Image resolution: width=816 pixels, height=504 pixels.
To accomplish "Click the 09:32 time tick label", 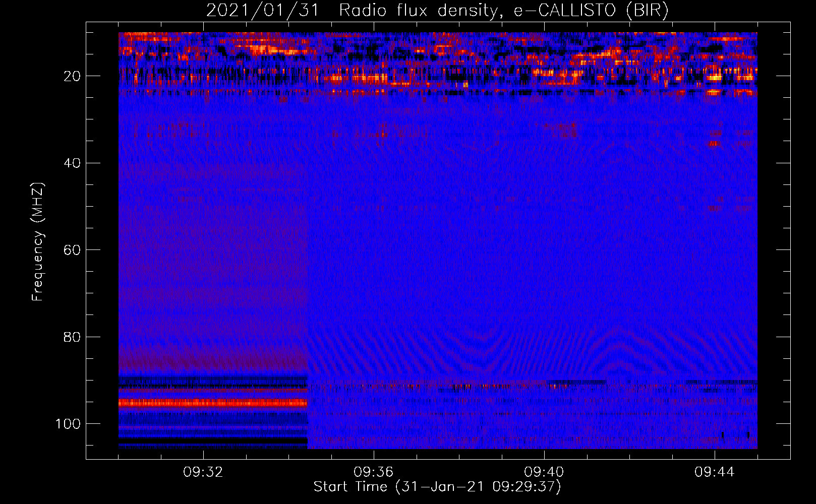I will point(203,472).
